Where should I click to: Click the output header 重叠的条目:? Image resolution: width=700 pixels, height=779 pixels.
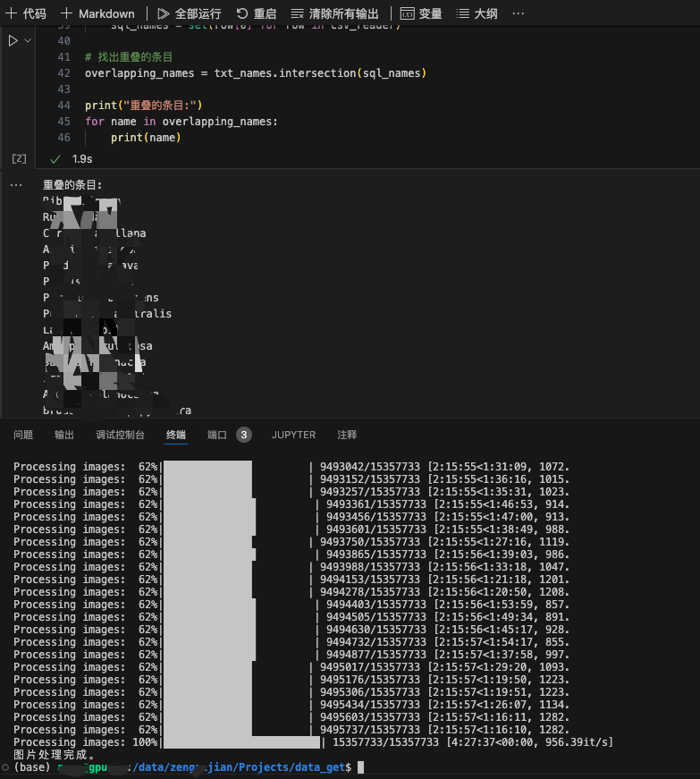(x=72, y=185)
